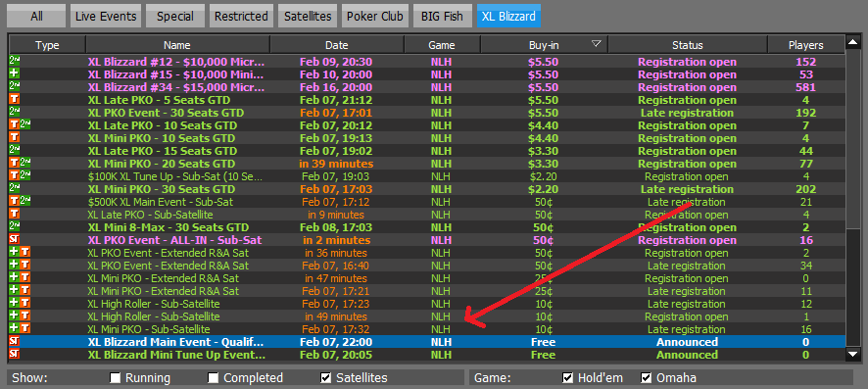Select XL Blizzard Main Event - Qualif... row
This screenshot has height=389, width=868.
427,342
